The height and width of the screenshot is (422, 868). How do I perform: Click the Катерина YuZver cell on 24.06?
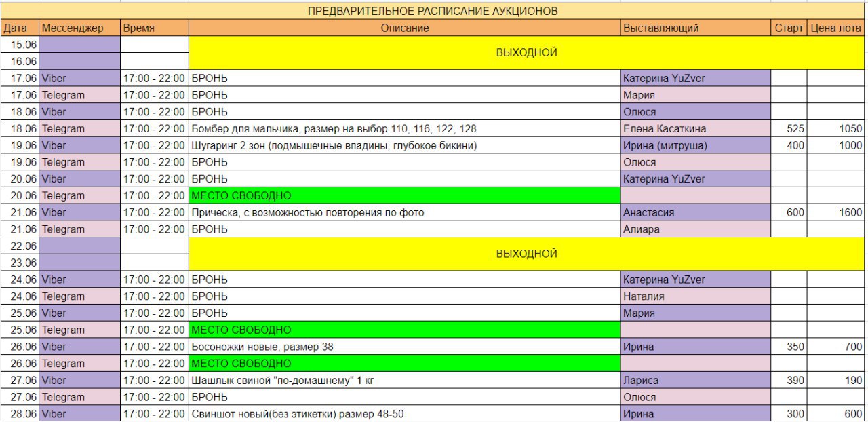696,280
